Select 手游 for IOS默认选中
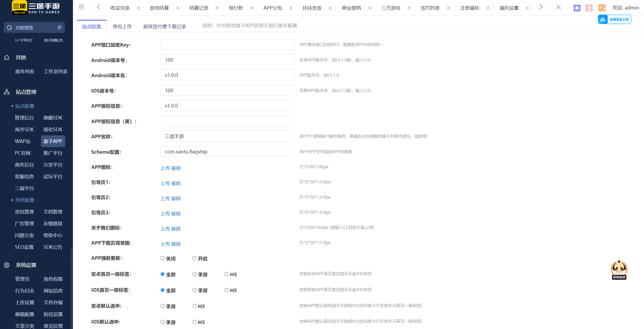This screenshot has height=329, width=644. [x=163, y=322]
